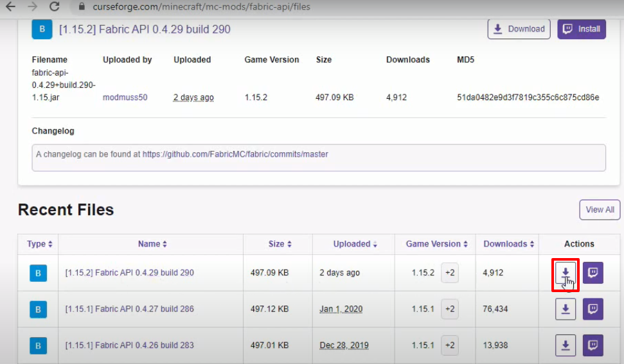Screen dimensions: 624x364
Task: Sort the table by Size column
Action: click(280, 244)
